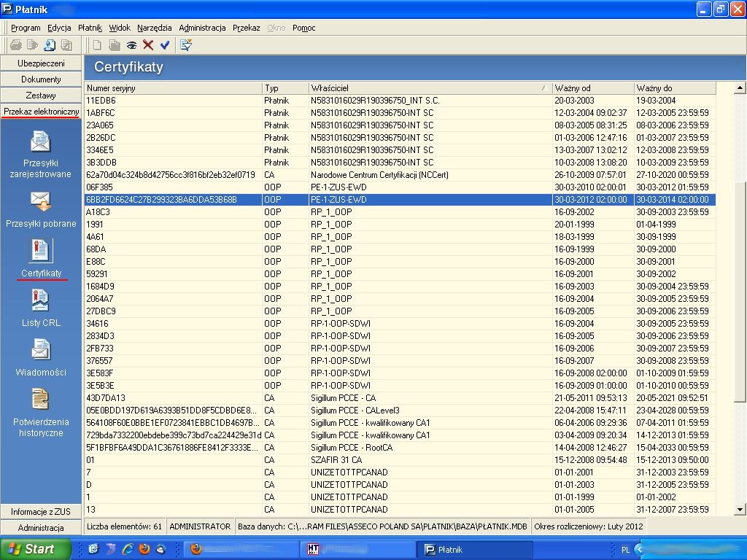Image resolution: width=747 pixels, height=560 pixels.
Task: Click the Okres rozliczeniowy: Luty 2012 status field
Action: tap(589, 526)
